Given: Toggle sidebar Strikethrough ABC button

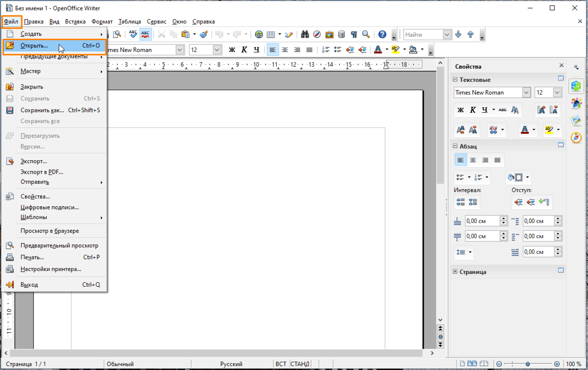Looking at the screenshot, I should point(502,110).
